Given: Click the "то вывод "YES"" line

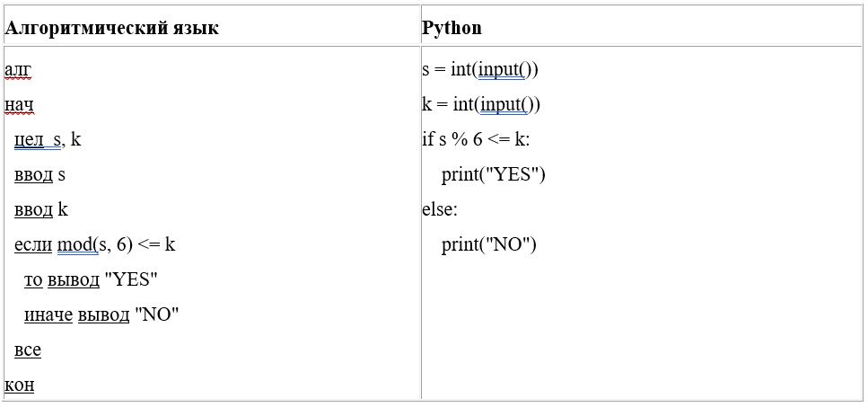Looking at the screenshot, I should (x=91, y=280).
